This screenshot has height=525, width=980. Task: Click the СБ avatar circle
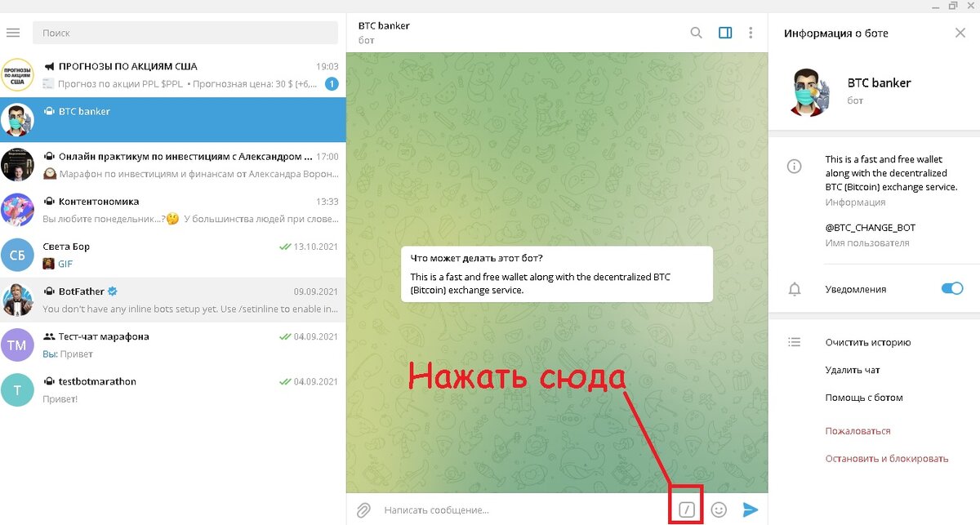click(17, 255)
